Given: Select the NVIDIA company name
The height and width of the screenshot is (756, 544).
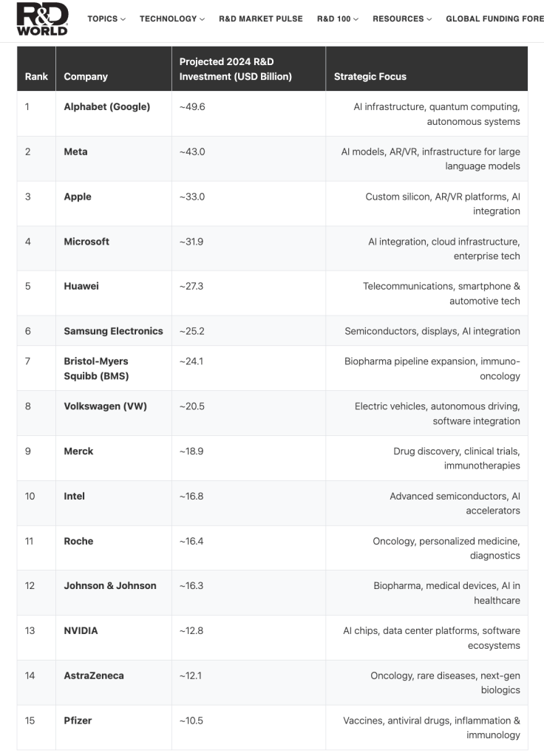Looking at the screenshot, I should 81,630.
